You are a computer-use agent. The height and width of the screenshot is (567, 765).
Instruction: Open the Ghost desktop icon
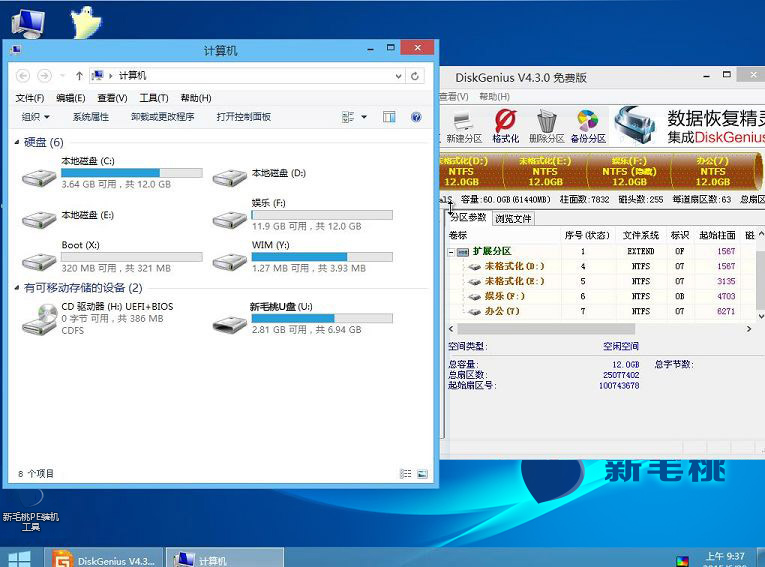click(x=86, y=22)
